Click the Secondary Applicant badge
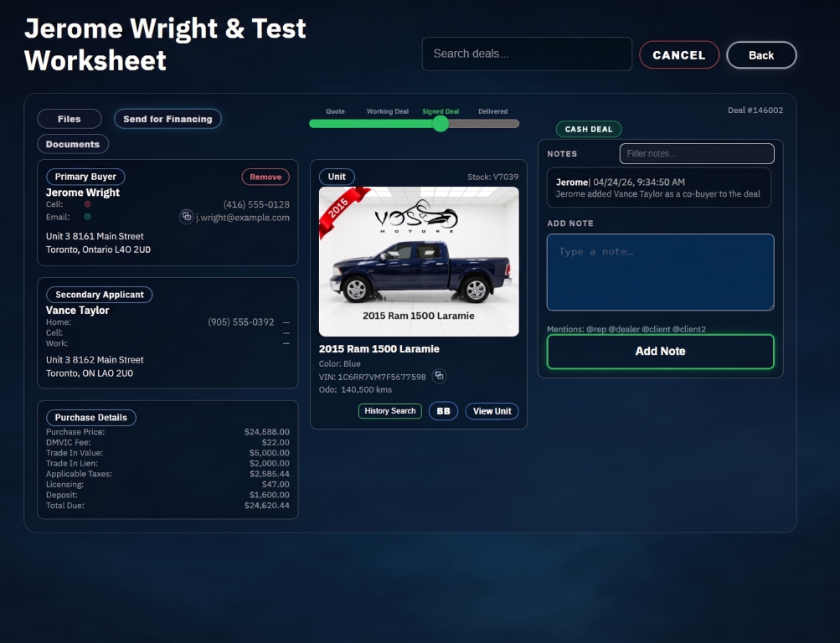 click(99, 294)
